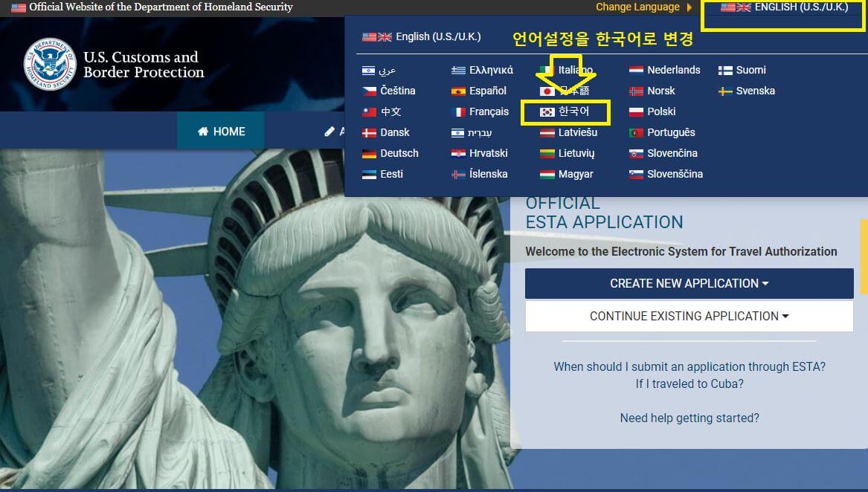
Task: Open the ENGLISH (U.S./U.K.) language dropdown
Action: [x=784, y=7]
